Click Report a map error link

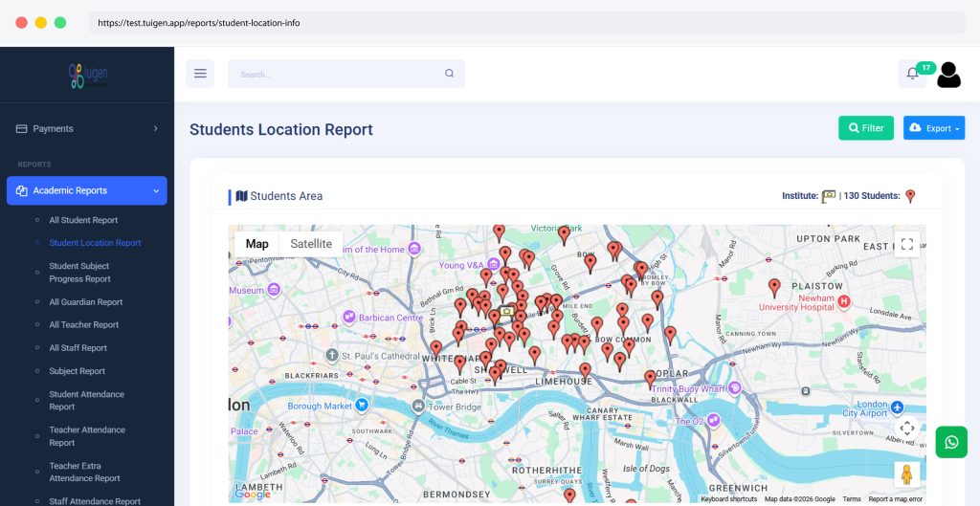pos(895,499)
